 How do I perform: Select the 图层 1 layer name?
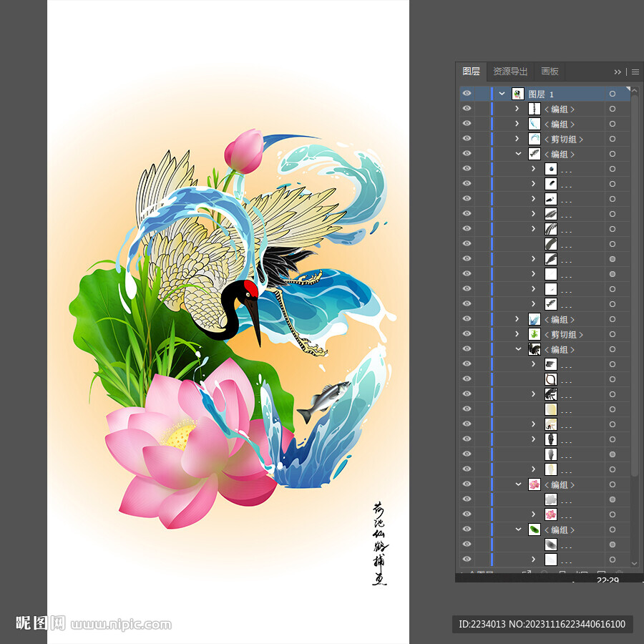click(541, 94)
